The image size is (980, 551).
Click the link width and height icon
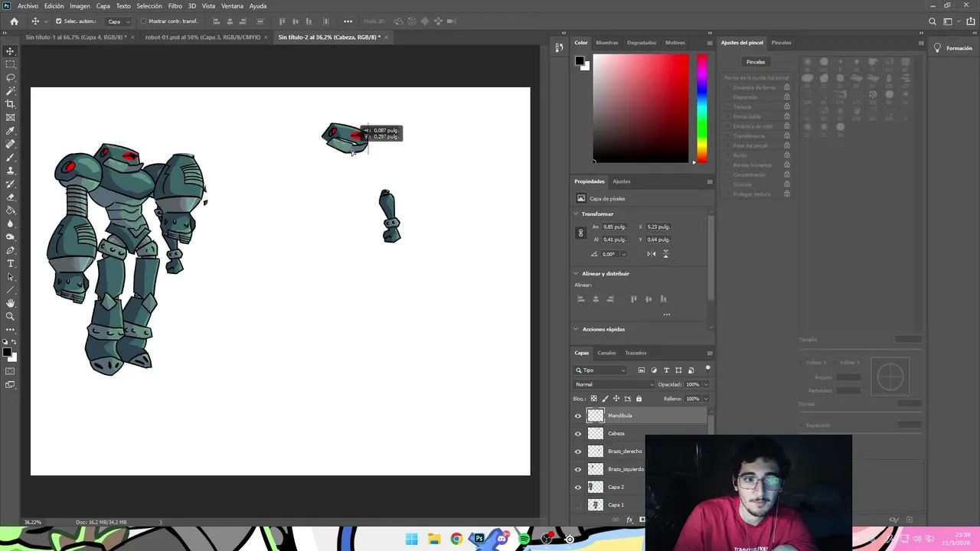coord(580,233)
